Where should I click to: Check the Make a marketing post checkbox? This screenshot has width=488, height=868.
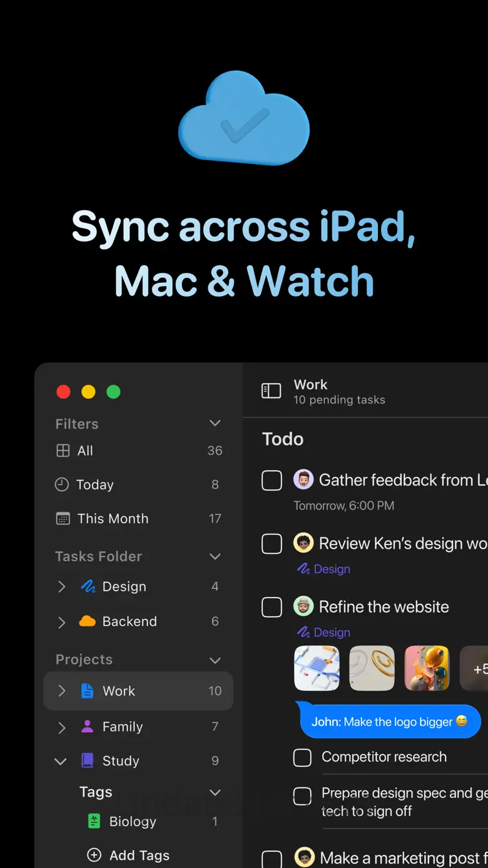pos(272,859)
